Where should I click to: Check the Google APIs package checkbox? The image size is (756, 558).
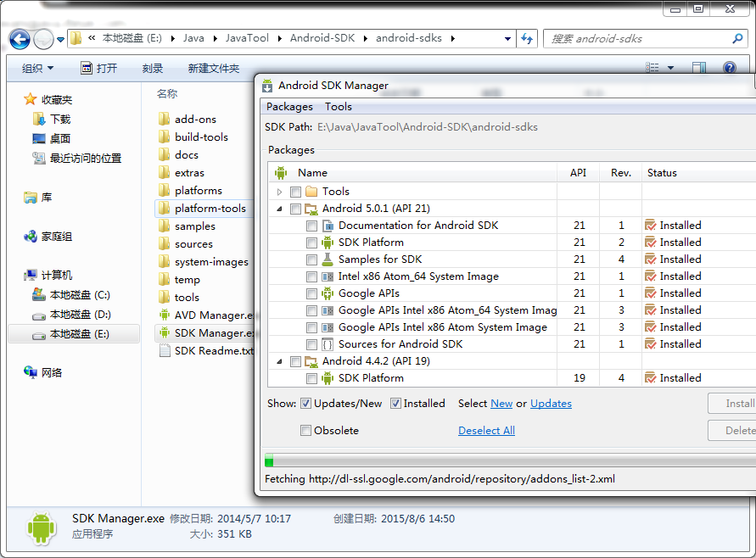coord(312,293)
